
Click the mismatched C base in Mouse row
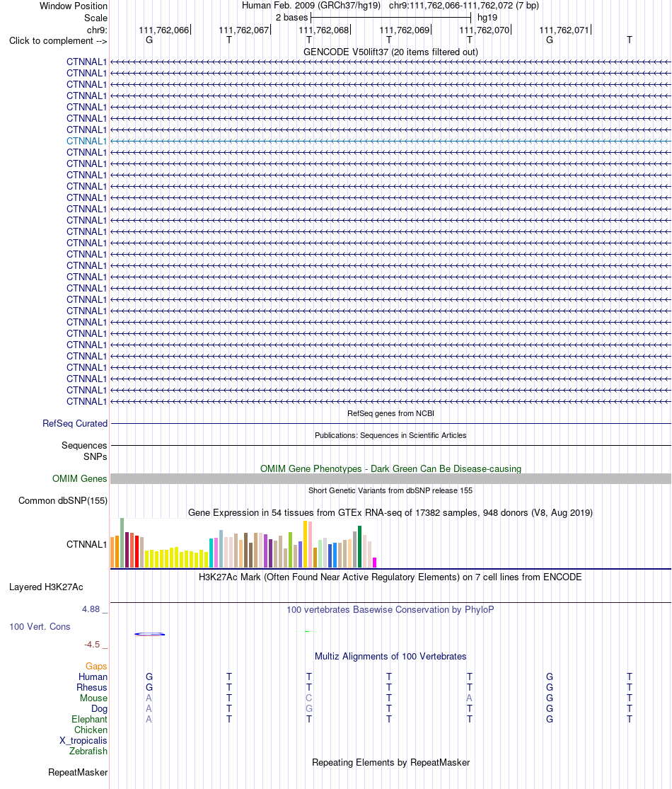309,698
